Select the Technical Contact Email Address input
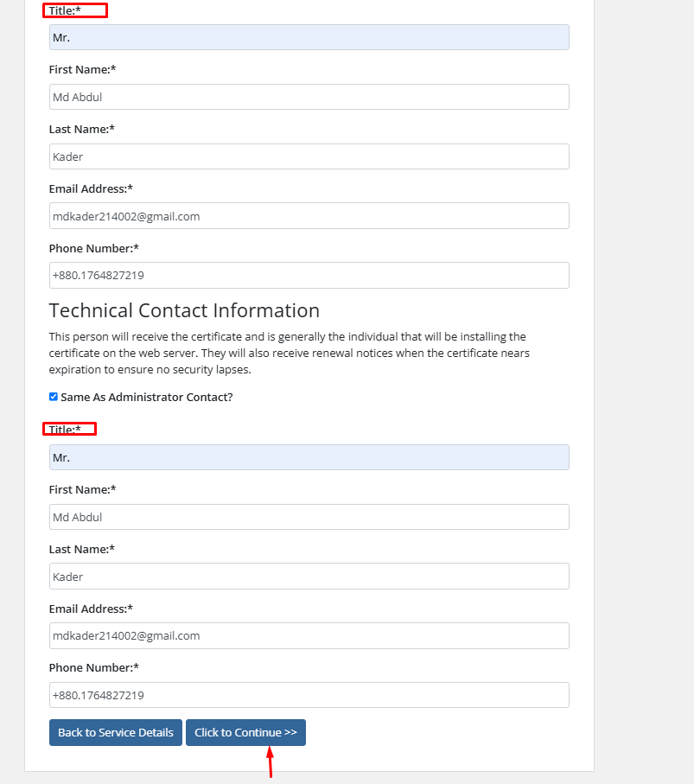This screenshot has width=694, height=784. pos(309,635)
